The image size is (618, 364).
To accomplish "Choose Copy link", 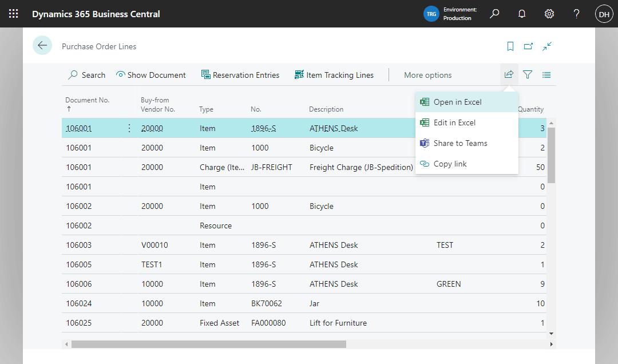I will tap(467, 164).
